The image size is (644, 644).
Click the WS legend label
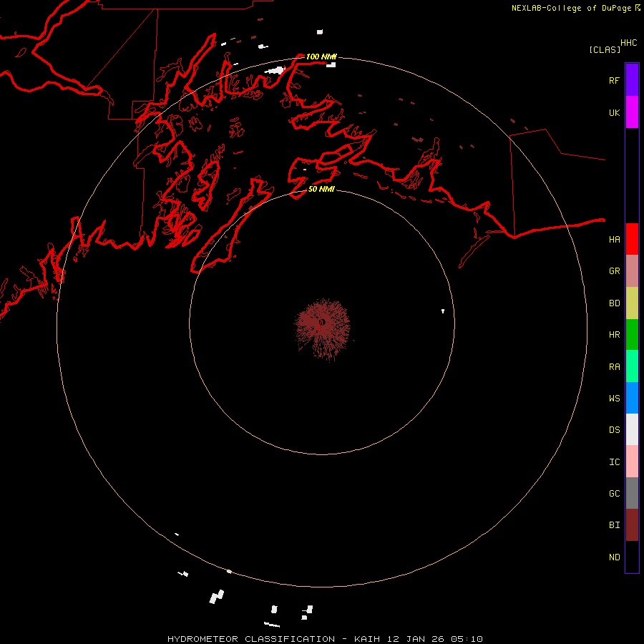[614, 398]
